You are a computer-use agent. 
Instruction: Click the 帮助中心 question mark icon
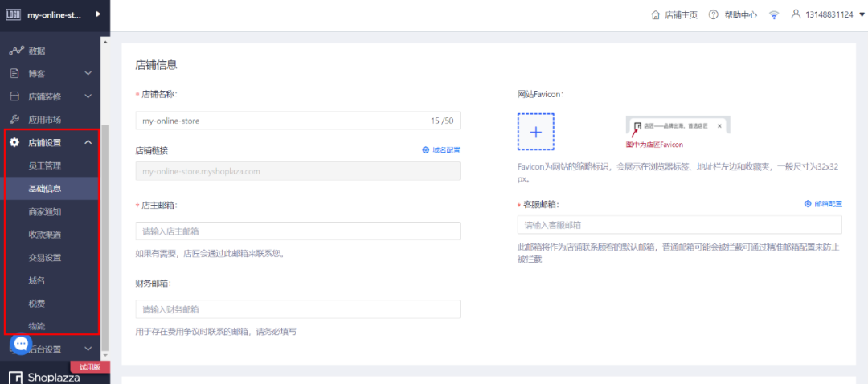coord(714,15)
